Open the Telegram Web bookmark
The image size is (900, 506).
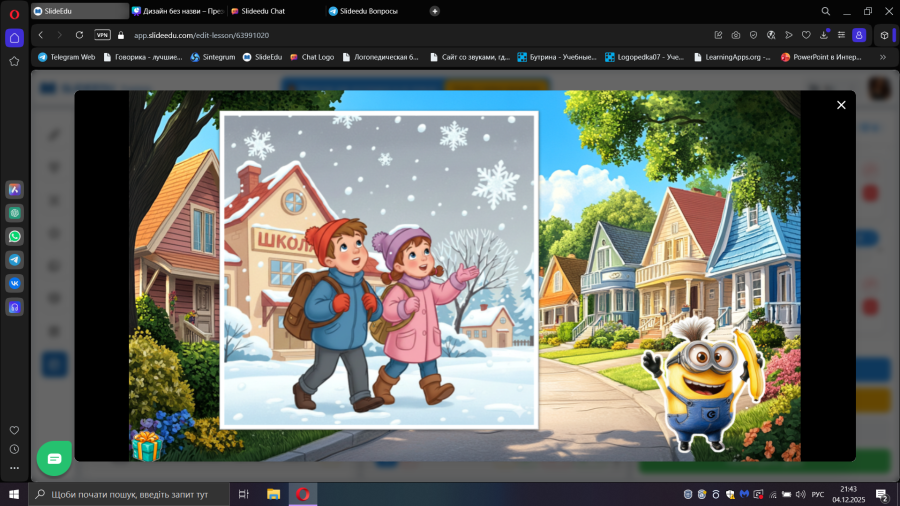[x=67, y=57]
